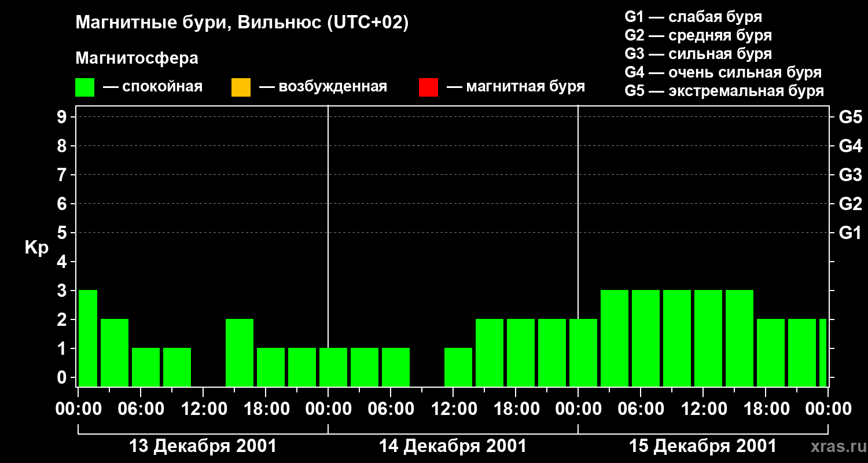Image resolution: width=868 pixels, height=463 pixels.
Task: Click the '18:00' time label for 14 December
Action: pyautogui.click(x=516, y=409)
